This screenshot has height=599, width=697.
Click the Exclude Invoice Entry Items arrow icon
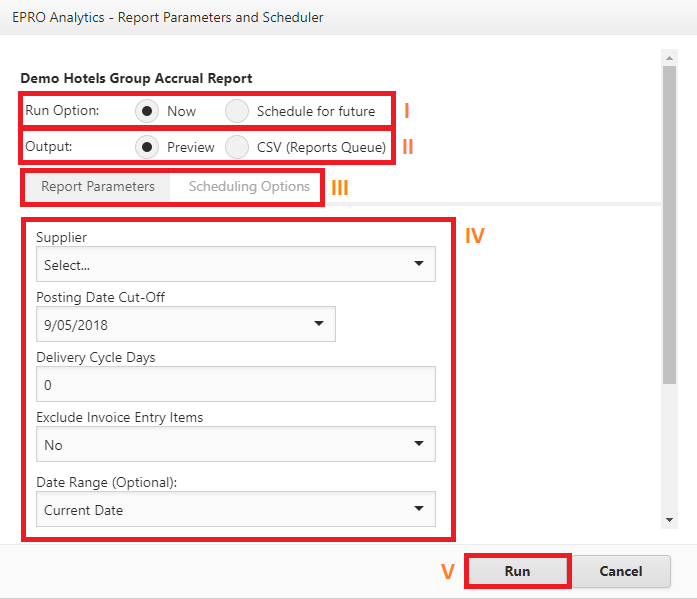click(418, 445)
